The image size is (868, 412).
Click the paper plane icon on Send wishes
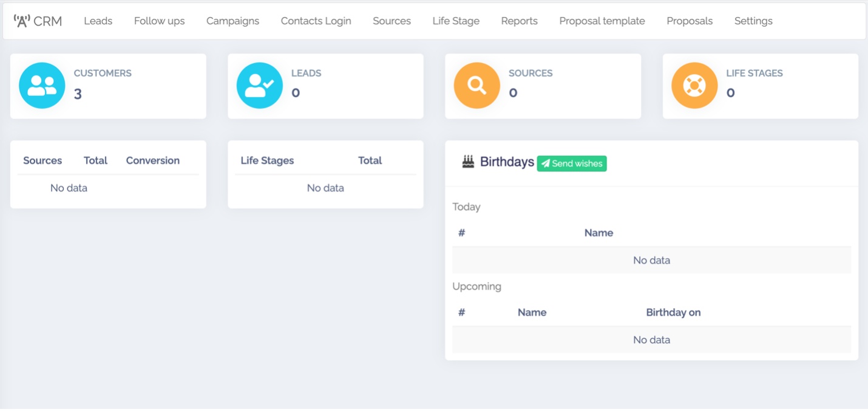tap(545, 163)
